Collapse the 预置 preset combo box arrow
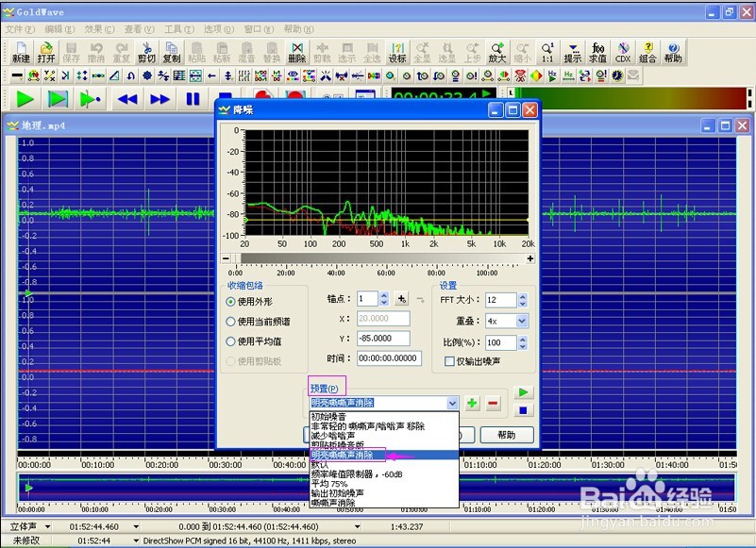Image resolution: width=756 pixels, height=548 pixels. [452, 403]
